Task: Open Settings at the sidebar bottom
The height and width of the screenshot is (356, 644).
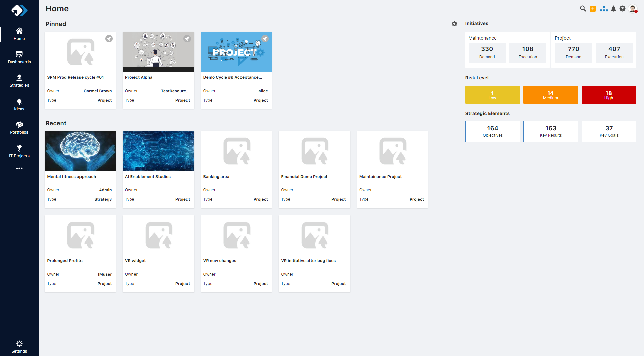Action: (x=19, y=347)
